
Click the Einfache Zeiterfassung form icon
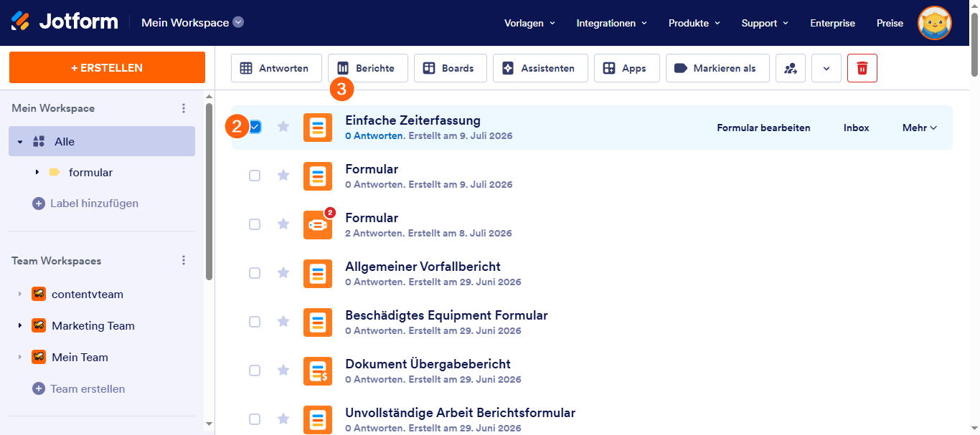click(x=318, y=128)
